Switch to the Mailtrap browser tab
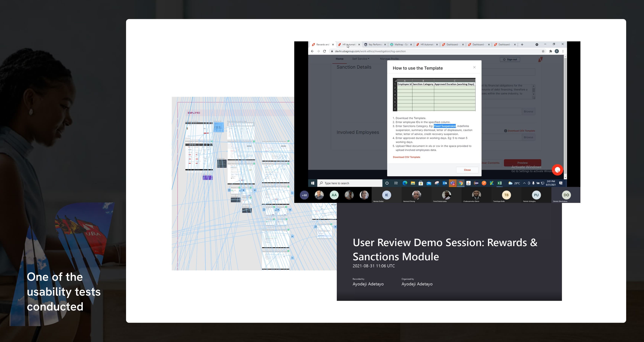This screenshot has width=644, height=342. (401, 44)
